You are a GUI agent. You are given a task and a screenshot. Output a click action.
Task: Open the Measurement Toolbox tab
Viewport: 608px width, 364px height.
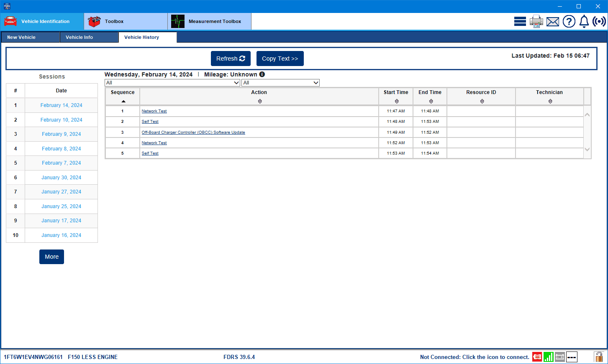[209, 21]
